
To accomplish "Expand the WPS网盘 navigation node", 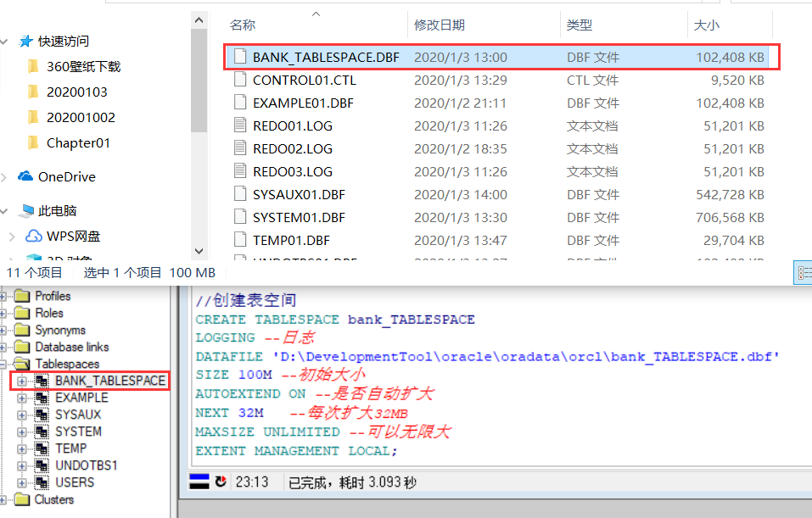I will point(11,237).
